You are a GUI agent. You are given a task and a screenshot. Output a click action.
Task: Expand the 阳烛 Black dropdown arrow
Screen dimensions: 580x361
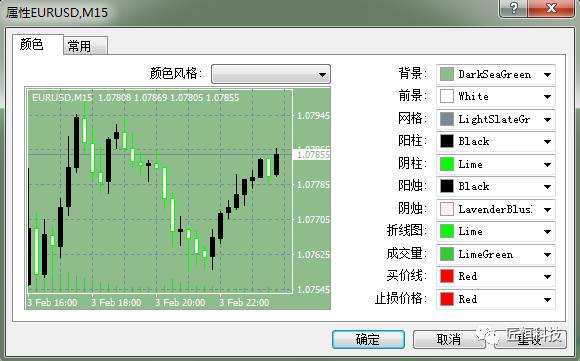click(x=547, y=186)
